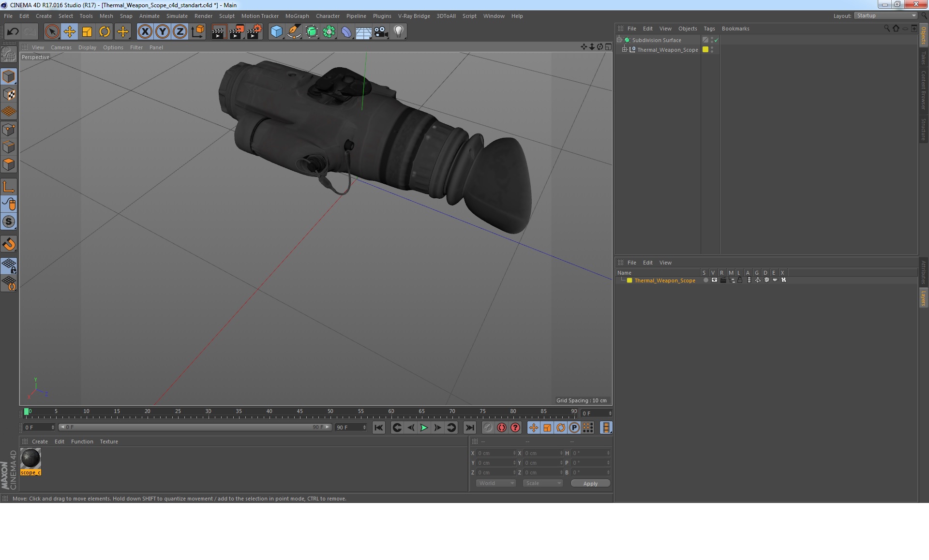Click the Subdivision Surface generator icon
The height and width of the screenshot is (560, 929).
coord(312,32)
